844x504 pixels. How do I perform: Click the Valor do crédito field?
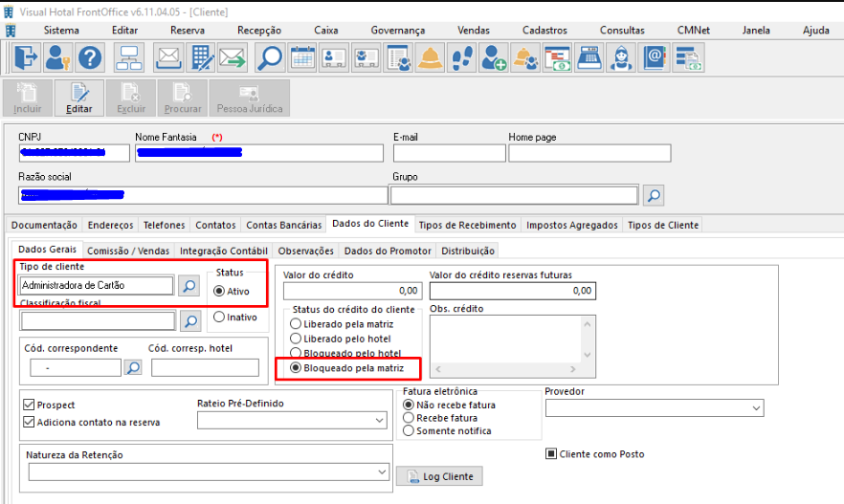[x=352, y=291]
